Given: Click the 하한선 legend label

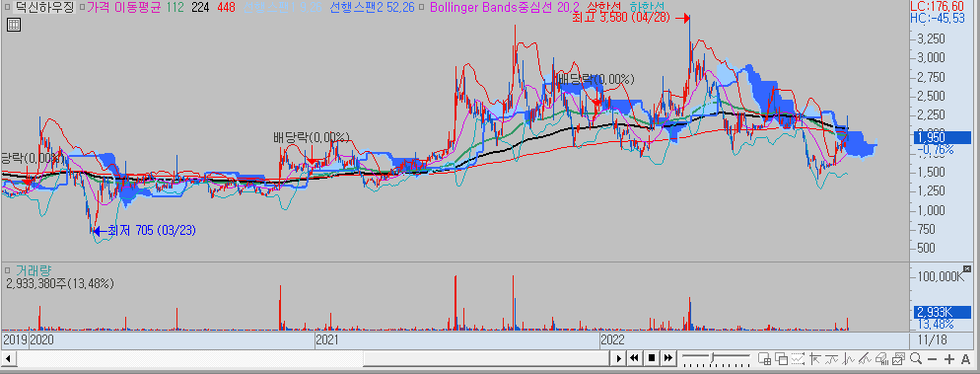Looking at the screenshot, I should pyautogui.click(x=648, y=8).
